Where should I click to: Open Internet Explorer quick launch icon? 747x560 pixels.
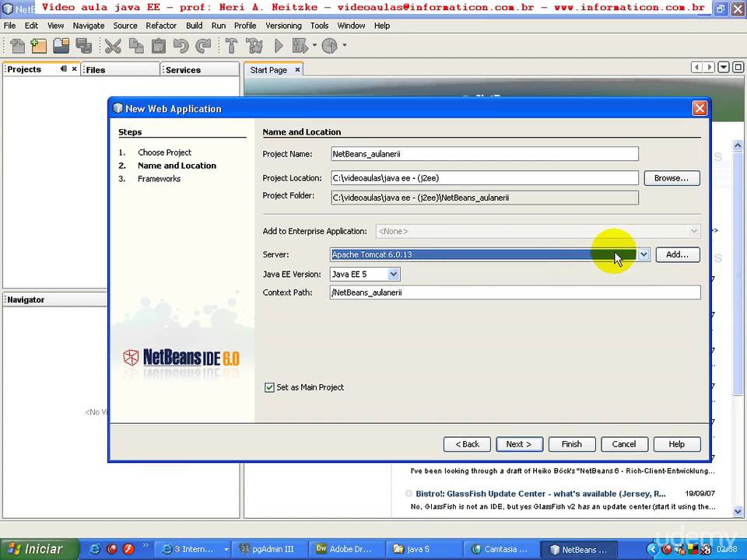point(95,549)
